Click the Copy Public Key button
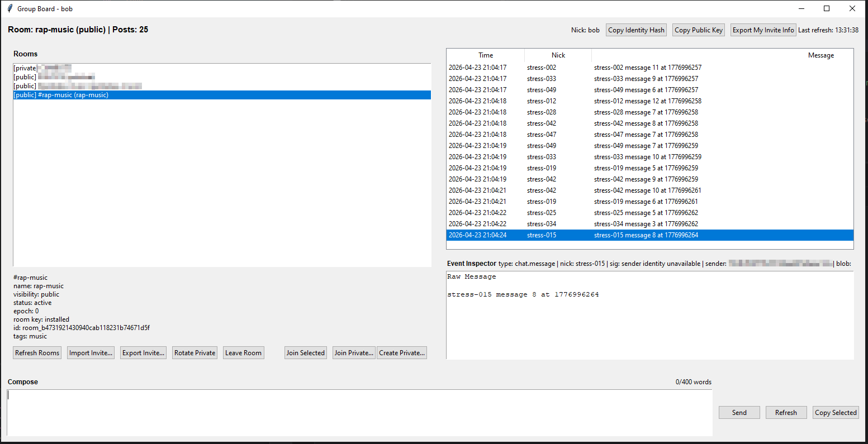Viewport: 868px width, 444px height. click(698, 30)
